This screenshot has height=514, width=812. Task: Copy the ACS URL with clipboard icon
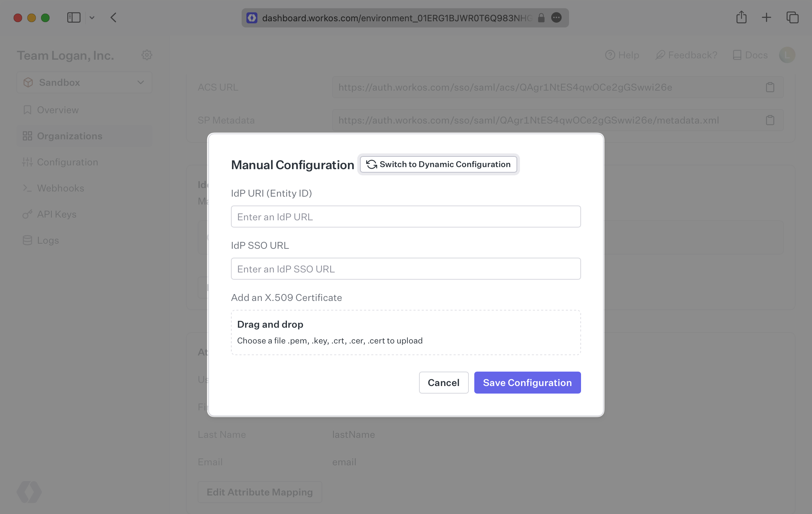tap(770, 87)
